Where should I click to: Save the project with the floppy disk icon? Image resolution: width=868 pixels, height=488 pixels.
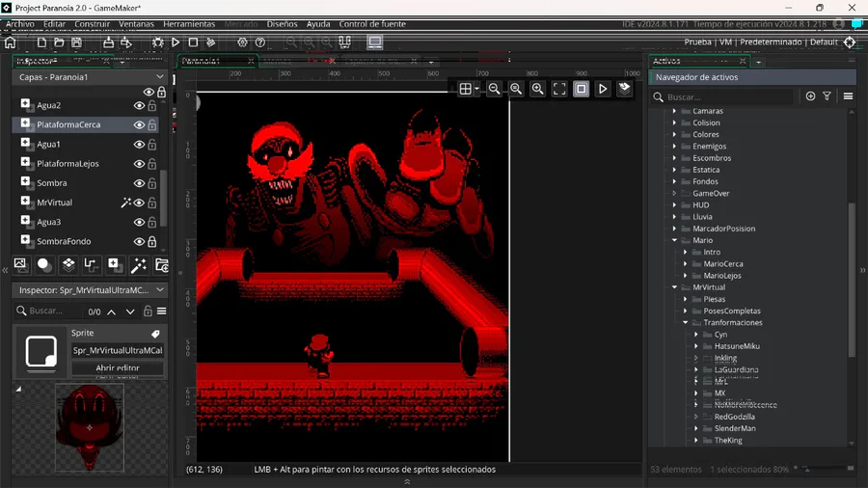click(76, 42)
